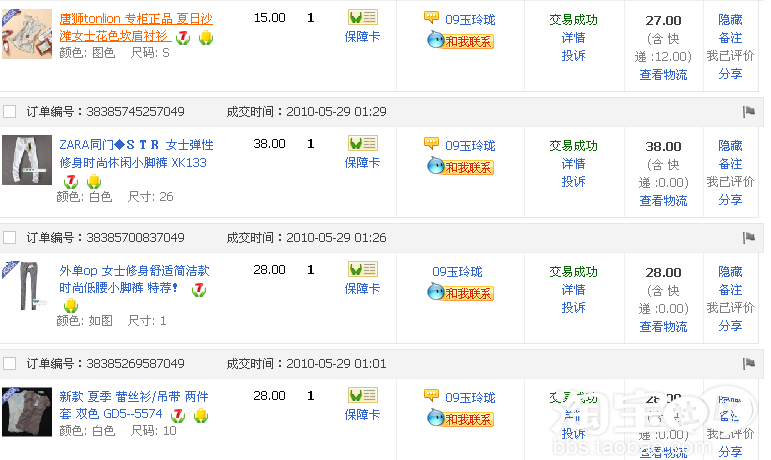The image size is (771, 460).
Task: Click 查看物流 for the 38.00 order
Action: tap(663, 200)
